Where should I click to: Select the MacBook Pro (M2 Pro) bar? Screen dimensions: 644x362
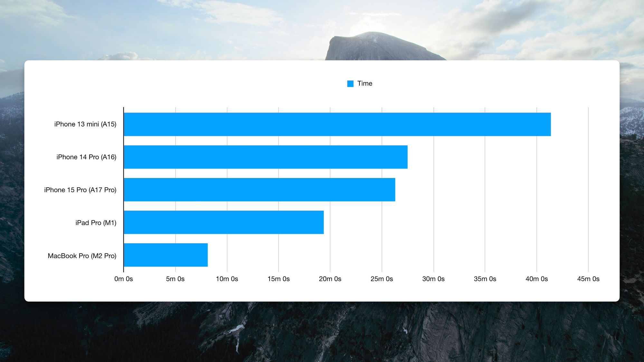point(166,255)
